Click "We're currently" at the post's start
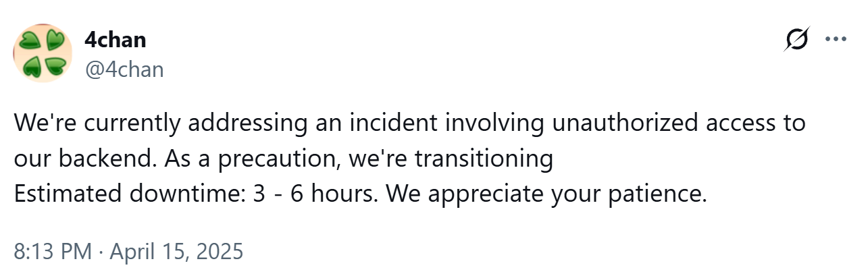 pyautogui.click(x=97, y=124)
